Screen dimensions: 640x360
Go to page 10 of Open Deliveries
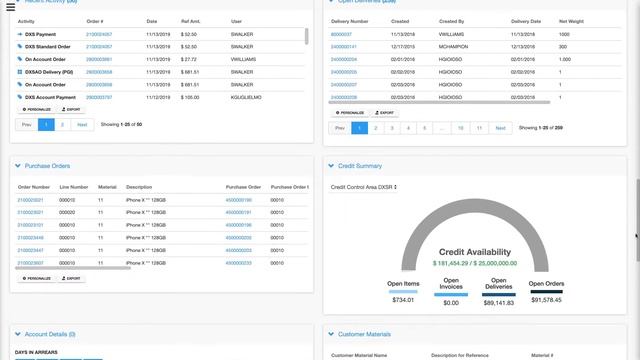pyautogui.click(x=460, y=128)
